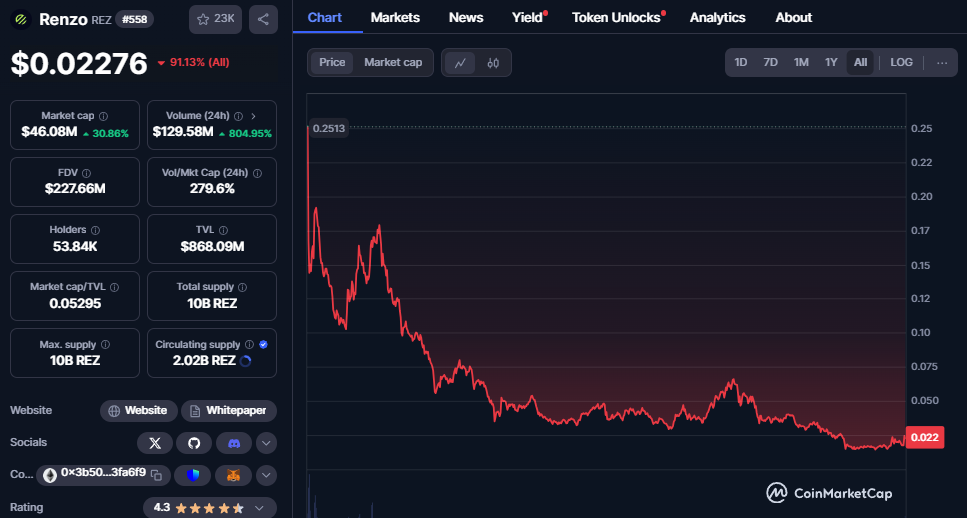967x518 pixels.
Task: Open the Discord social link
Action: [x=233, y=443]
